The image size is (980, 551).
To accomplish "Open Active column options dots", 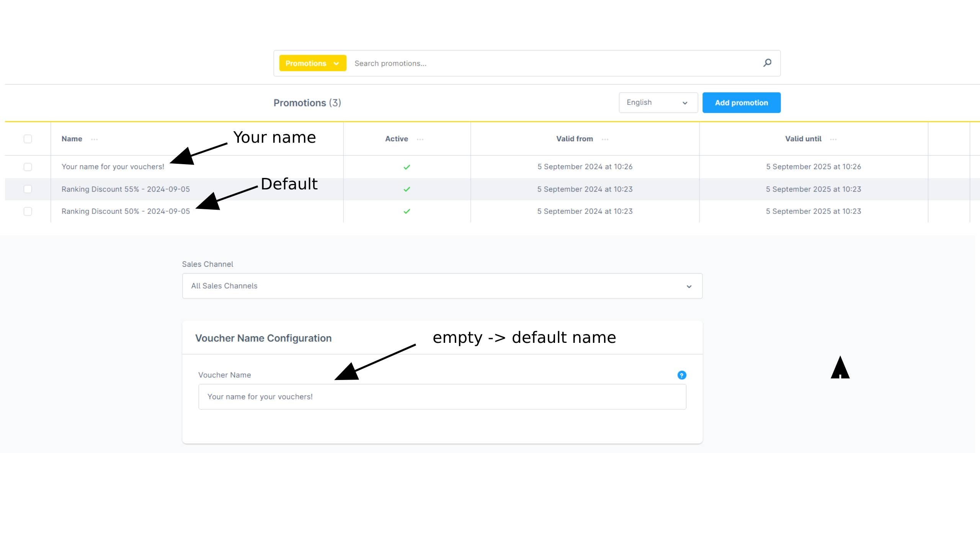I will click(x=420, y=139).
